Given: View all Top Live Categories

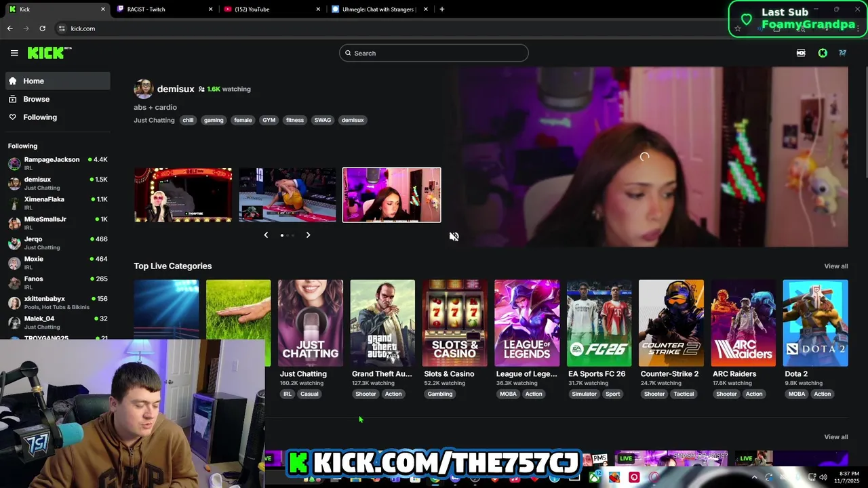Looking at the screenshot, I should pyautogui.click(x=835, y=266).
